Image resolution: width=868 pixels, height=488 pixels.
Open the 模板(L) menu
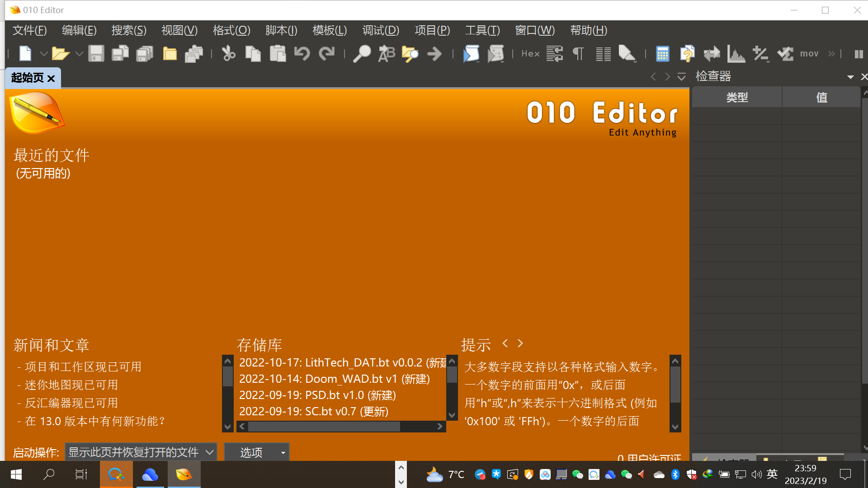[330, 30]
